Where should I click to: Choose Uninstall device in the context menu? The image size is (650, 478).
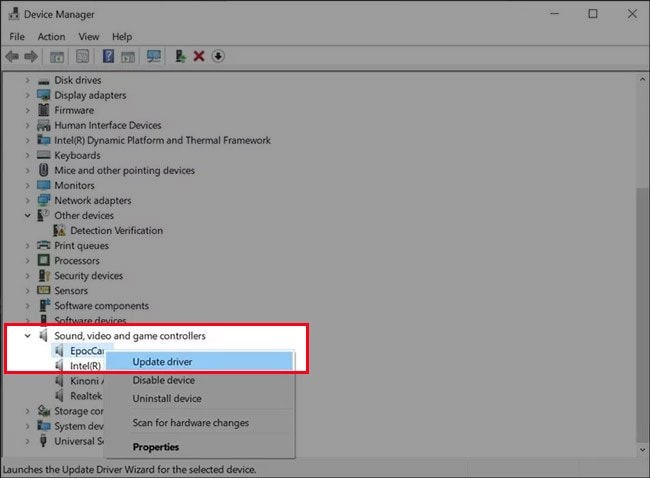(167, 398)
